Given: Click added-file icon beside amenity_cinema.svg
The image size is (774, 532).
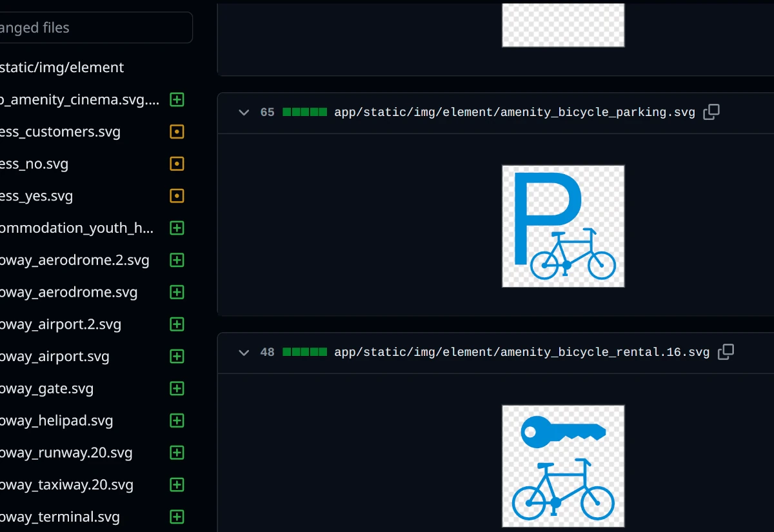Looking at the screenshot, I should 177,100.
